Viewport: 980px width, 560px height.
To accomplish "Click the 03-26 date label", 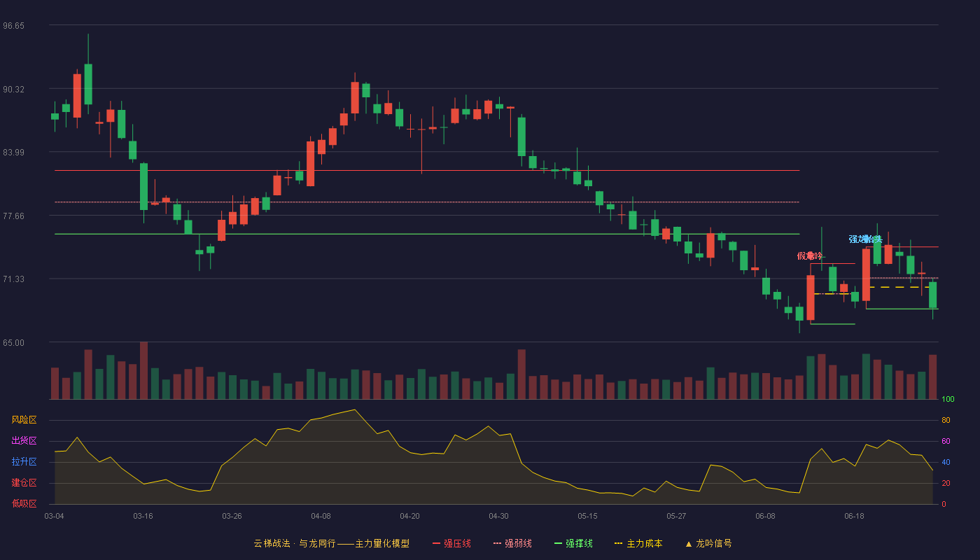I will (232, 516).
